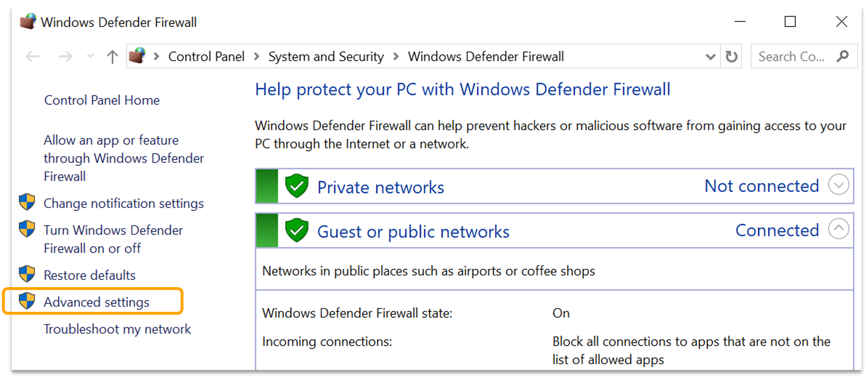The width and height of the screenshot is (868, 383).
Task: Collapse the Guest or public networks section
Action: tap(838, 229)
